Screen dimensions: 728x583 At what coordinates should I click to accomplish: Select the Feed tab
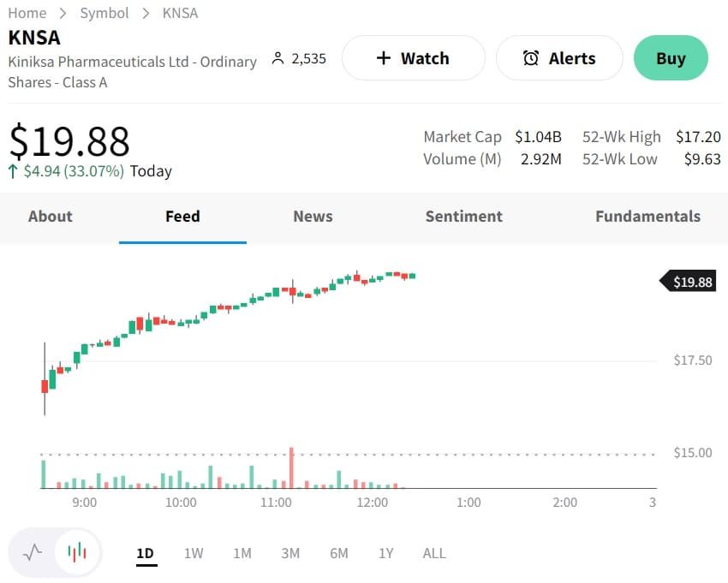pyautogui.click(x=182, y=217)
